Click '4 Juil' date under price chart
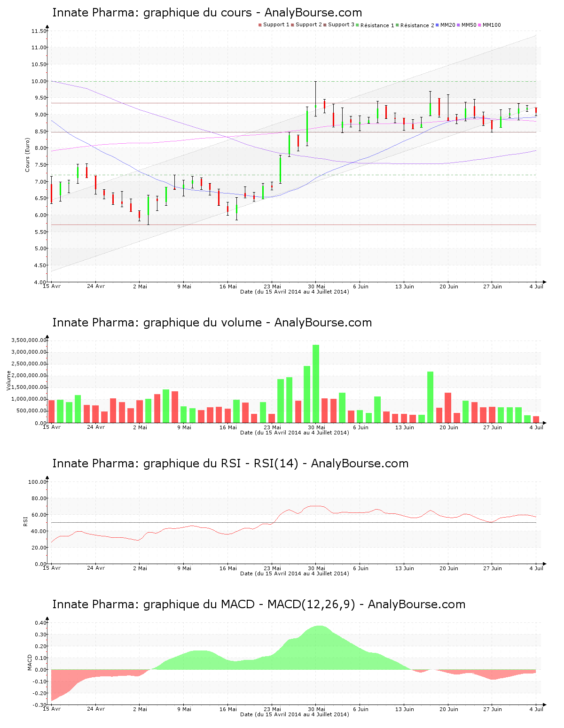Screen dimensions: 564x728 pyautogui.click(x=536, y=287)
